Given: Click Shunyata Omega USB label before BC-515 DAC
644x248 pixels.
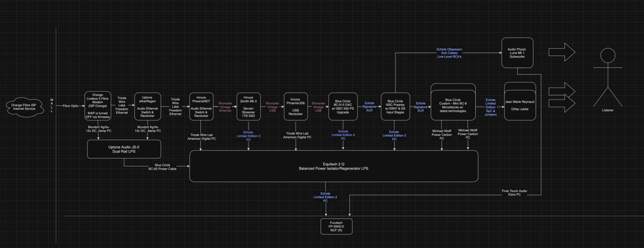Looking at the screenshot, I should pos(318,107).
